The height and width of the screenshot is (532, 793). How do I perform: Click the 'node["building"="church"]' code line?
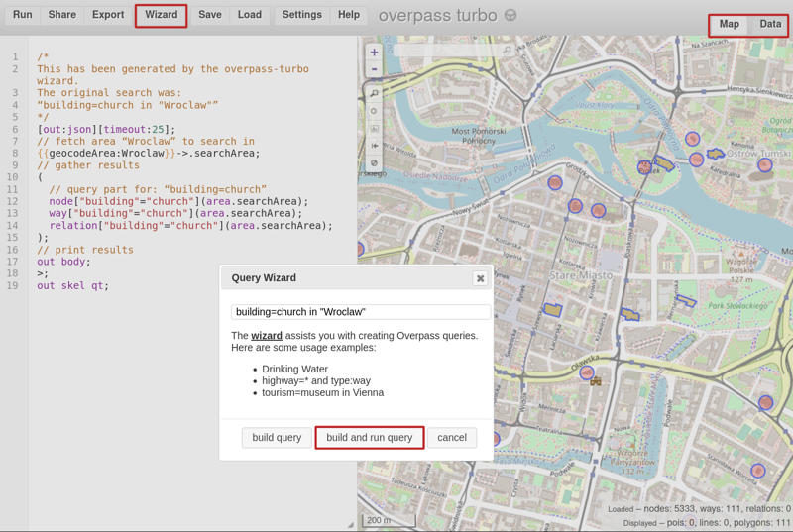tap(178, 201)
